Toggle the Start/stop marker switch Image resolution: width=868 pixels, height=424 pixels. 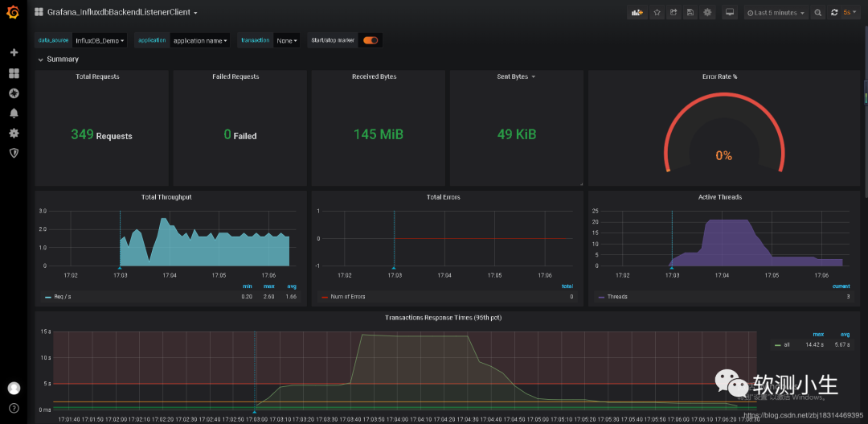click(x=371, y=40)
